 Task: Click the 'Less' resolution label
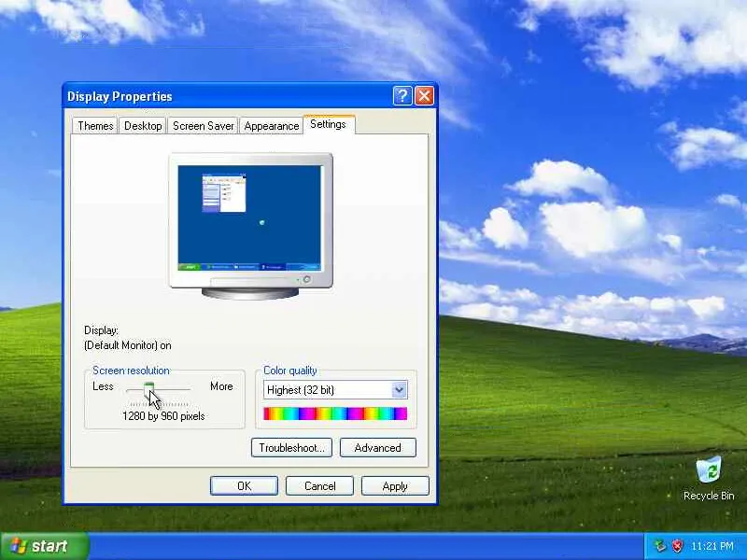point(103,386)
